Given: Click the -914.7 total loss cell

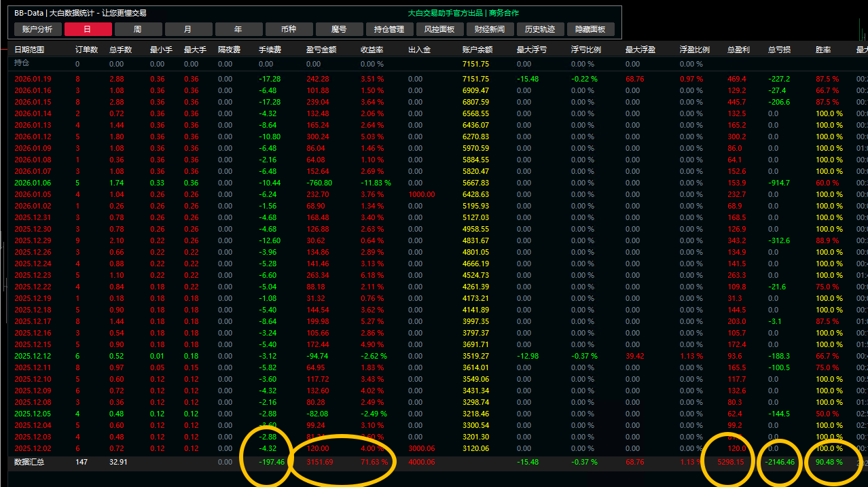Looking at the screenshot, I should [x=778, y=183].
